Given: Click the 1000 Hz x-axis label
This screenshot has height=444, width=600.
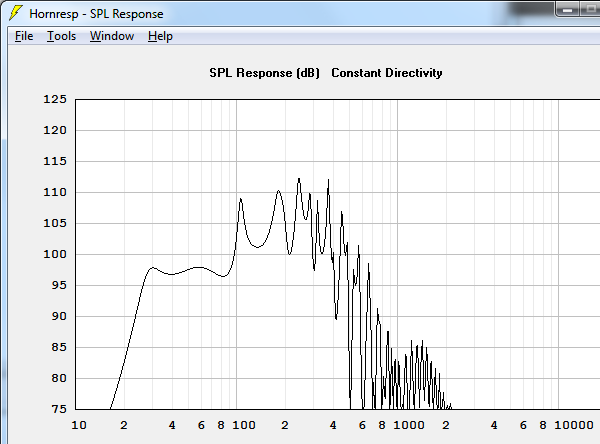Looking at the screenshot, I should pos(407,425).
